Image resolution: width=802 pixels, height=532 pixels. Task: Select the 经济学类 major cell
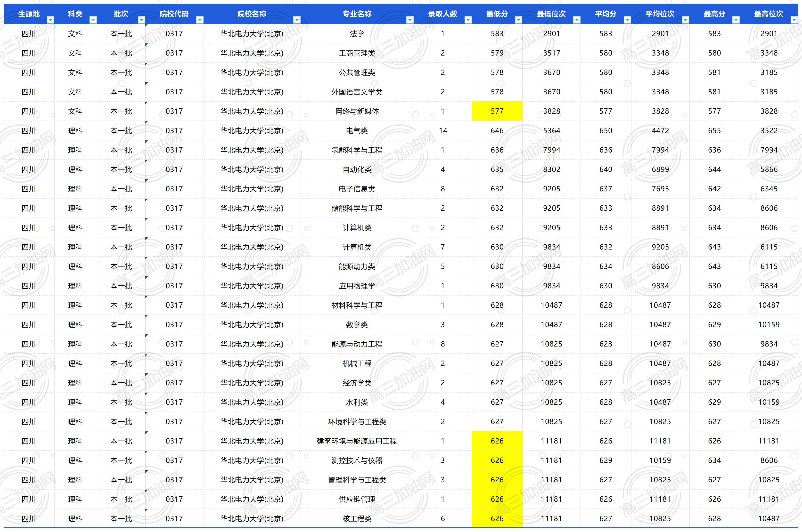(357, 383)
